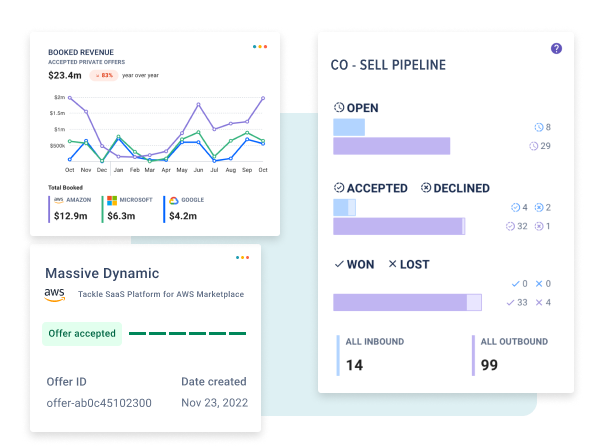Screen dimensions: 598x446
Task: Click the CO - SELL PIPELINE heading
Action: point(388,65)
